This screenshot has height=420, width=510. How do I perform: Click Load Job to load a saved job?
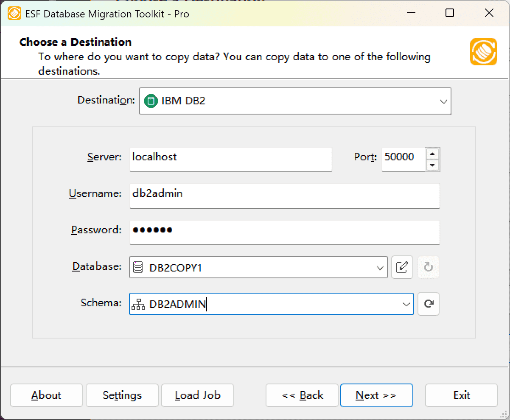pos(197,395)
